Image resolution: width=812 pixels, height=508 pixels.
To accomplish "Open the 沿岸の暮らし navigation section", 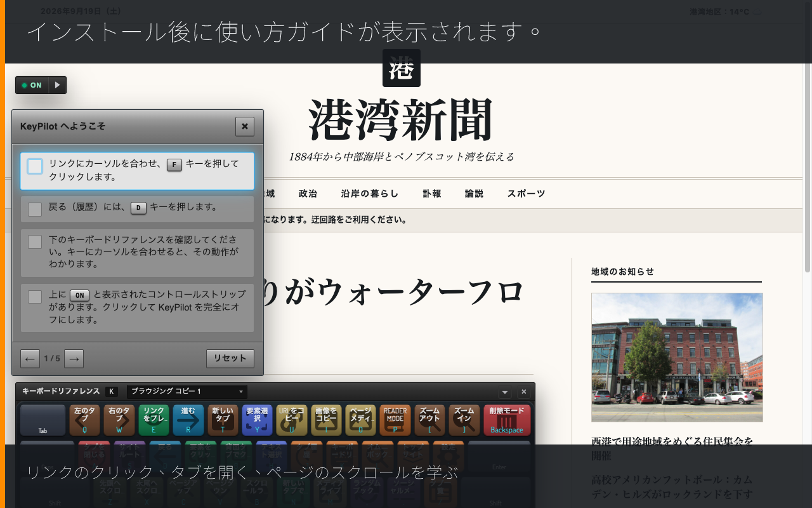I will coord(370,194).
